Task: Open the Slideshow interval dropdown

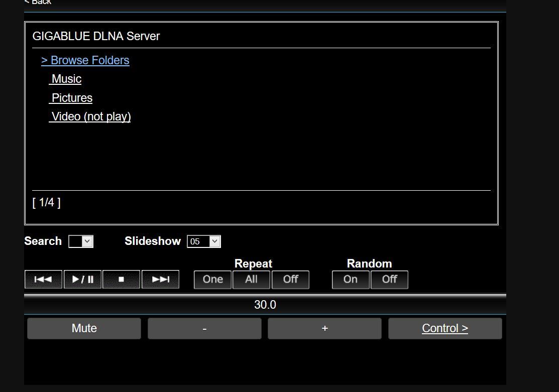Action: (x=204, y=241)
